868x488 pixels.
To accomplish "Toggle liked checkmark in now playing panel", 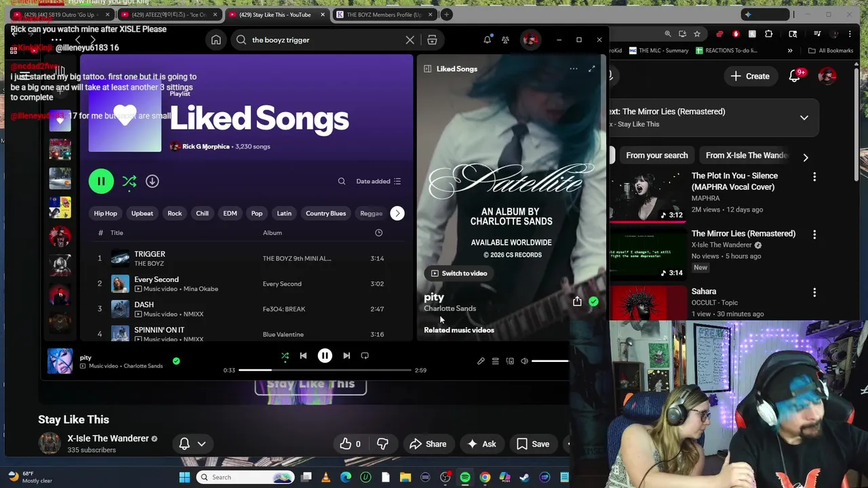I will [593, 302].
